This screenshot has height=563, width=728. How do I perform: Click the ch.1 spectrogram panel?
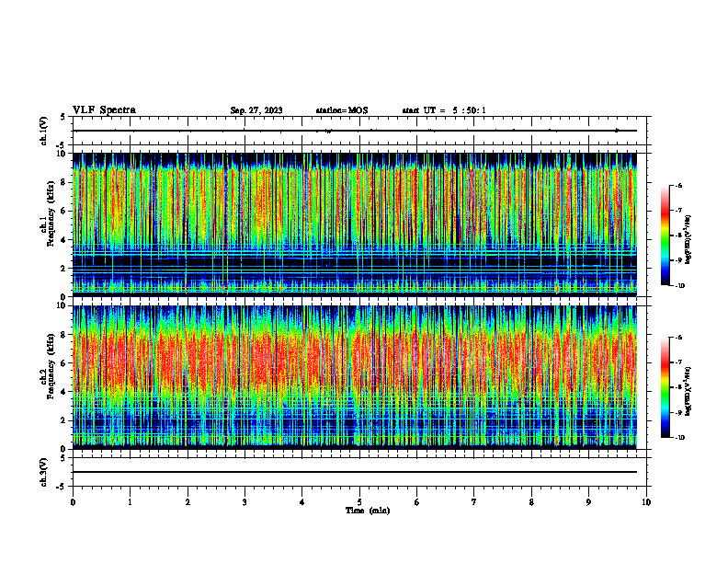point(355,224)
